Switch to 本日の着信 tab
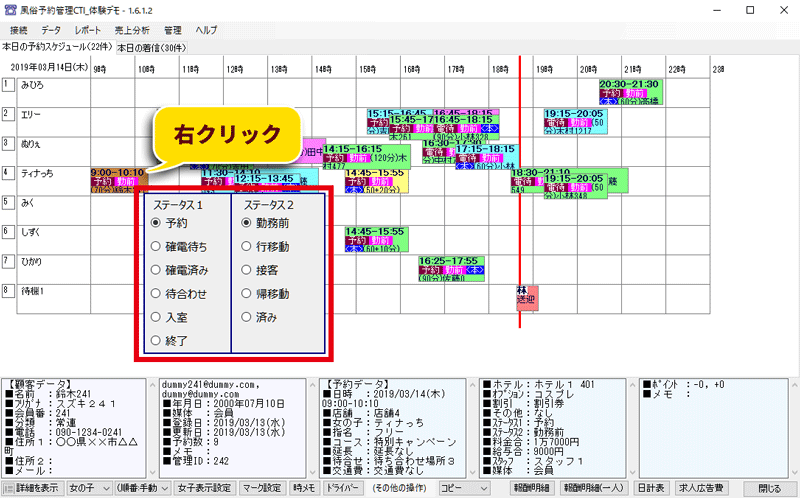The width and height of the screenshot is (800, 498). coord(152,47)
